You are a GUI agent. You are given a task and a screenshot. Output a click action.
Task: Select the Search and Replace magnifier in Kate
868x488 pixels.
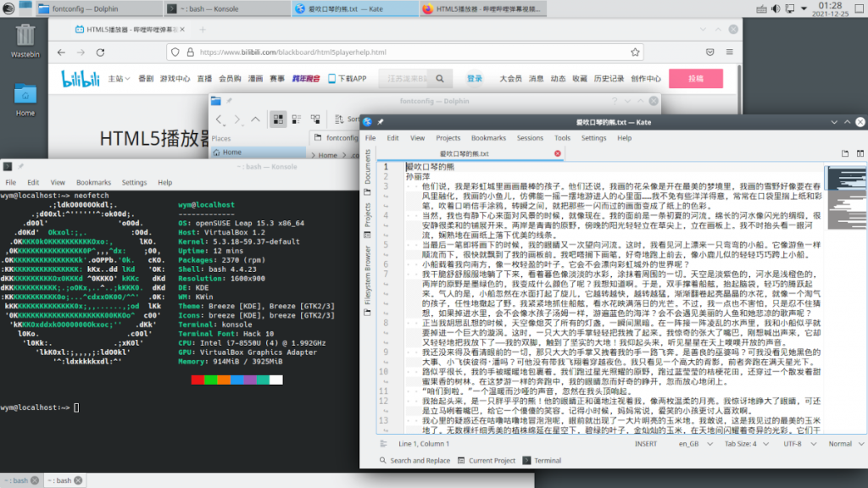pyautogui.click(x=383, y=460)
